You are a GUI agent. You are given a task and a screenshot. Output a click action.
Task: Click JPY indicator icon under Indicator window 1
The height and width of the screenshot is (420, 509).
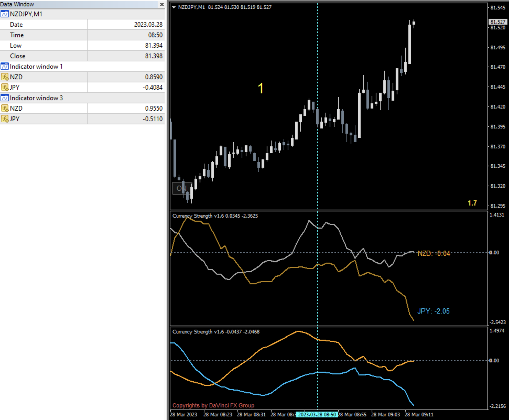tap(5, 87)
